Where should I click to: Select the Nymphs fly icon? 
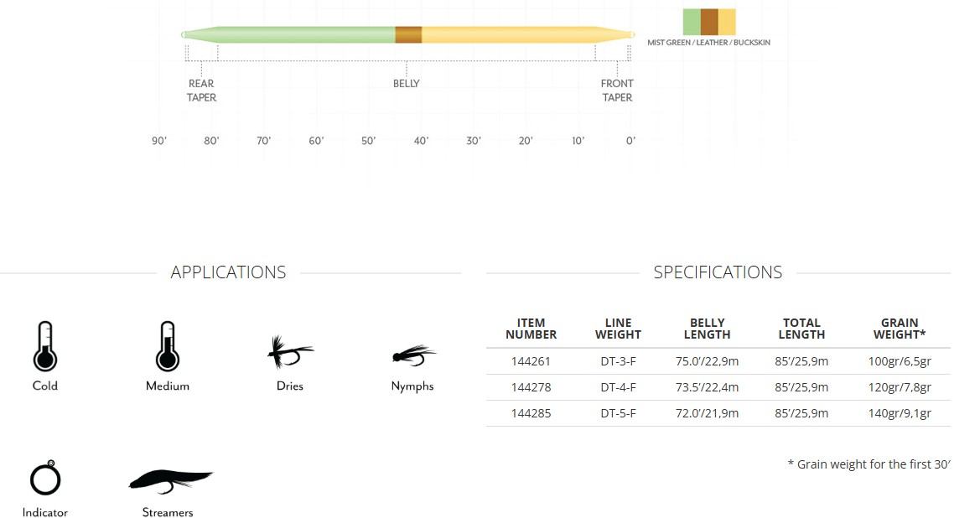point(413,355)
